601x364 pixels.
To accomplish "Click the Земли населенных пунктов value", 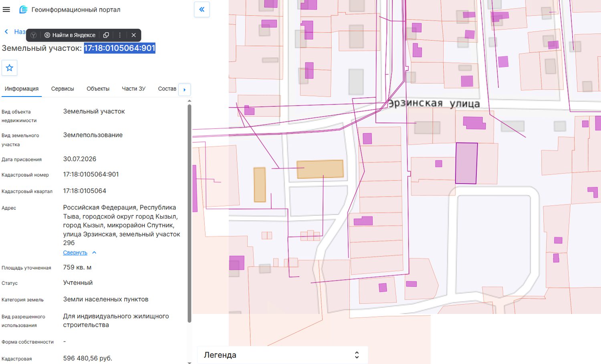I will click(106, 300).
